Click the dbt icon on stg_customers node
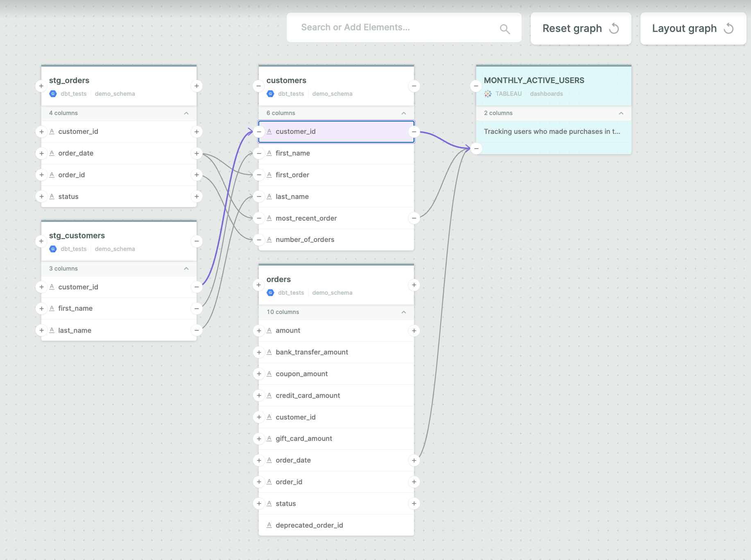 [x=53, y=248]
